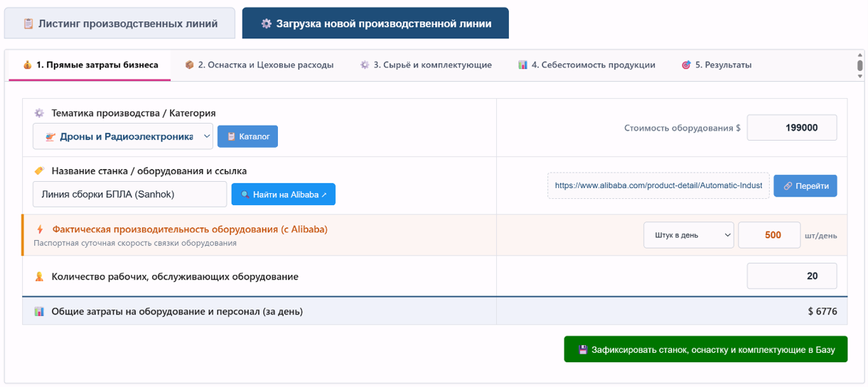Click the scrollbar down arrow

pyautogui.click(x=859, y=75)
